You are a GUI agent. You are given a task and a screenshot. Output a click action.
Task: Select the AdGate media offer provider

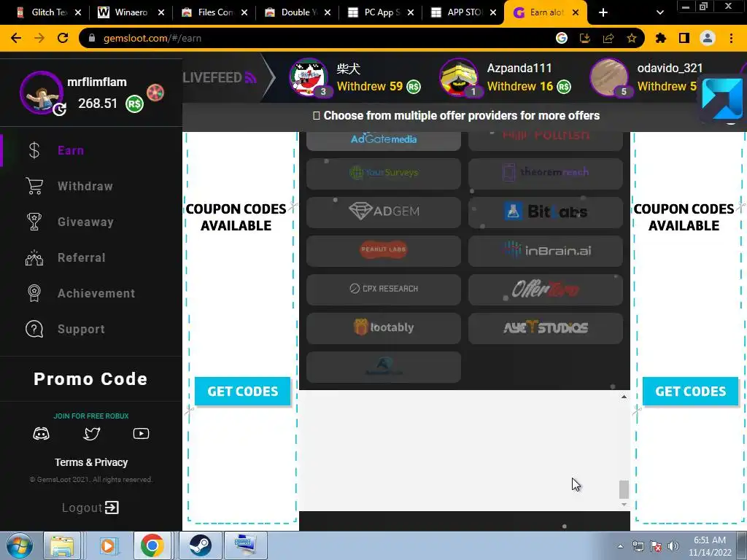click(x=384, y=140)
